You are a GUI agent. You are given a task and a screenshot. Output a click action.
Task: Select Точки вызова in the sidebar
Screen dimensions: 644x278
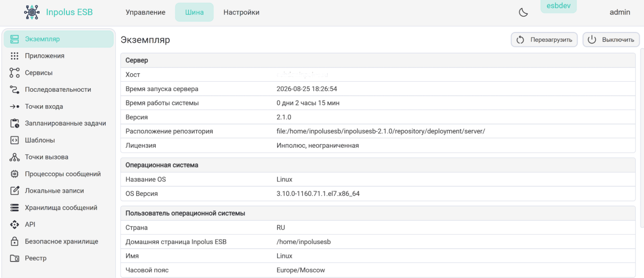coord(47,157)
